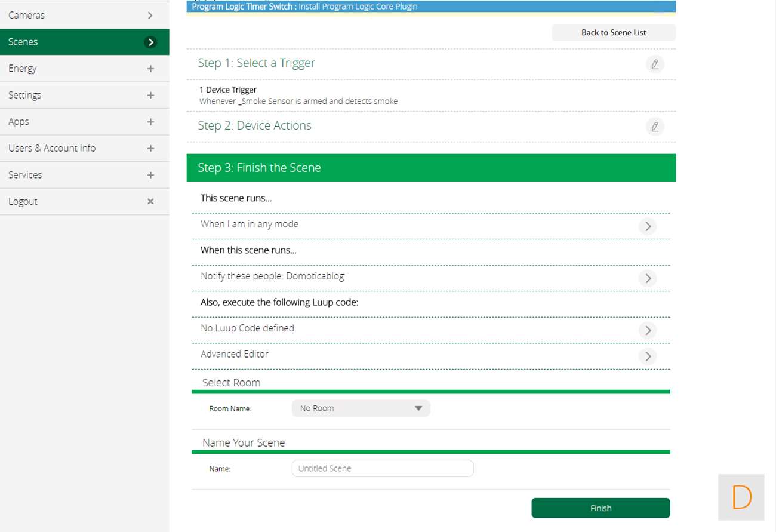Open notify people arrow icon
Image resolution: width=776 pixels, height=532 pixels.
point(647,278)
